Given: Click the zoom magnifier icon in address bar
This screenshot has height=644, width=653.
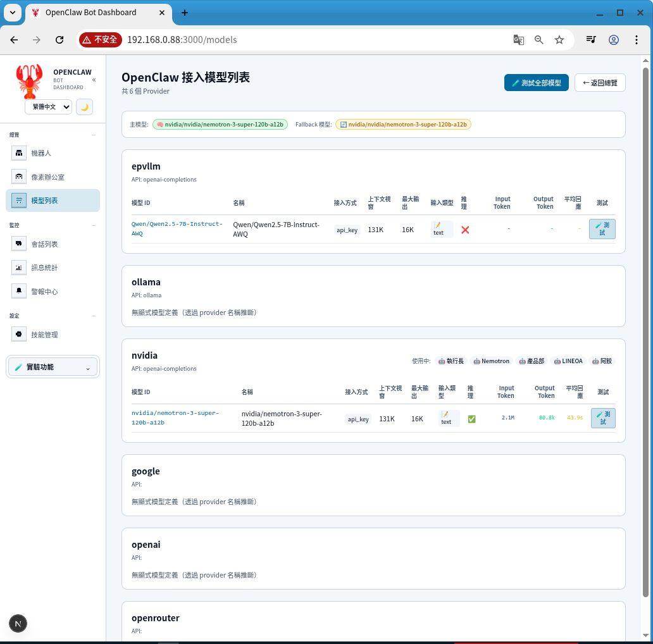Looking at the screenshot, I should pyautogui.click(x=539, y=40).
